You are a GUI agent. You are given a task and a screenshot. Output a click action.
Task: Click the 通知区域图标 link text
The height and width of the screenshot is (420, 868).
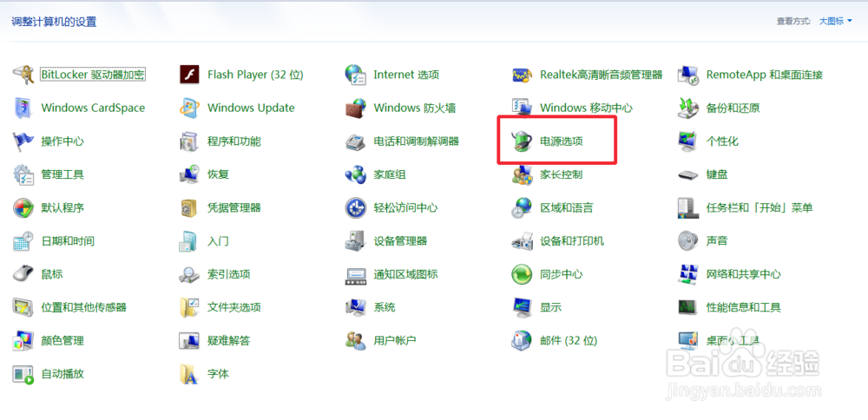pos(405,274)
